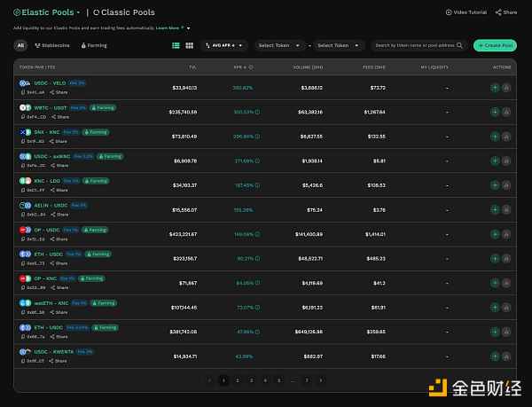
Task: Copy pool address of USDC - KWENTA row
Action: (x=23, y=361)
